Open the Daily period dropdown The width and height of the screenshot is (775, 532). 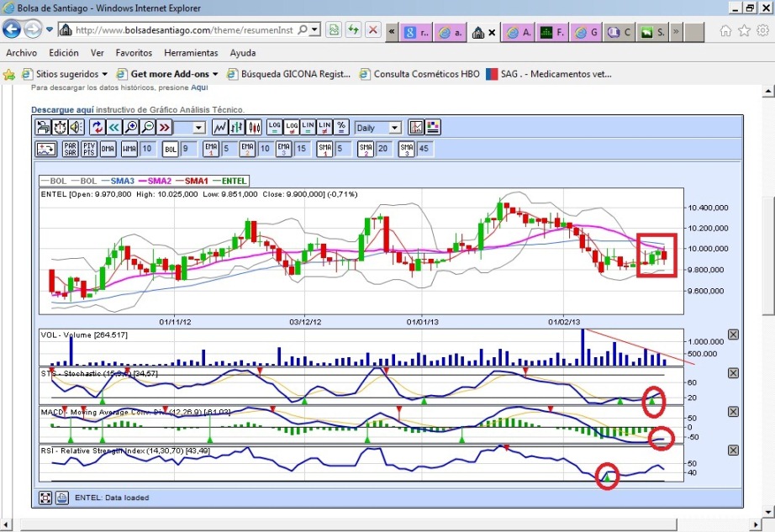(x=377, y=128)
